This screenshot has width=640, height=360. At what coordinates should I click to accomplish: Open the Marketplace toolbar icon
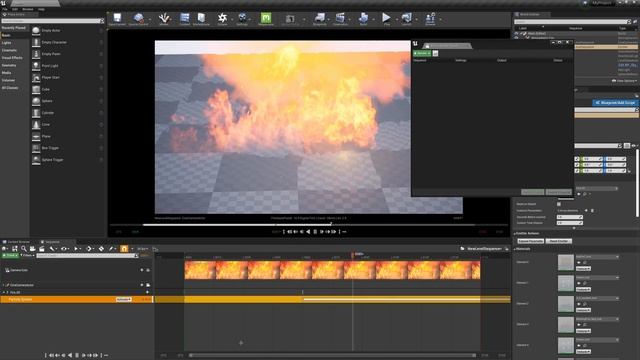click(x=201, y=18)
